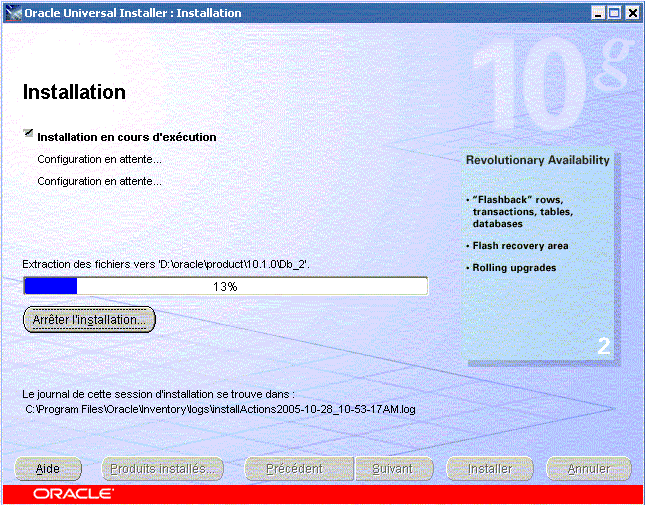
Task: Click the second 'Configuration en attente...' step
Action: [99, 181]
